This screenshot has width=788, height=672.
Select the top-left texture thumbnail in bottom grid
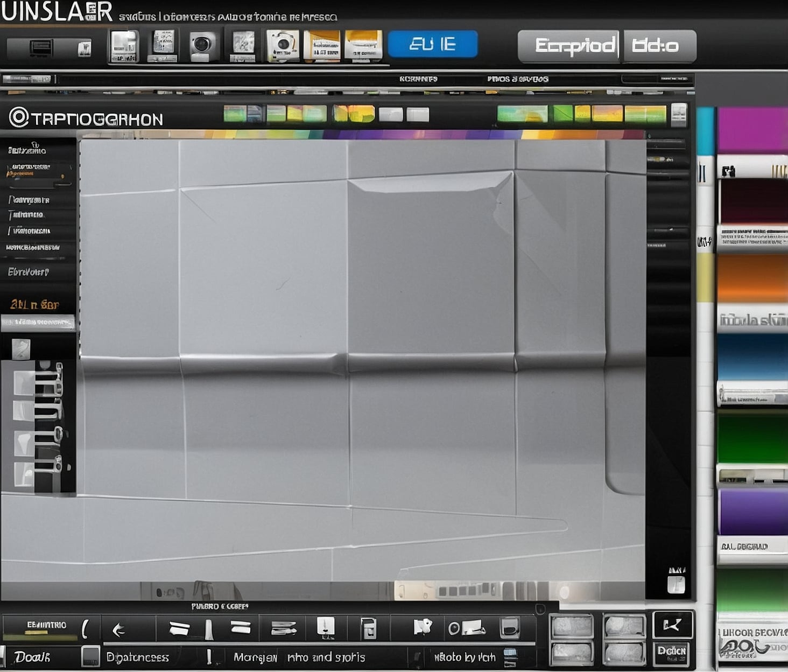tap(571, 626)
